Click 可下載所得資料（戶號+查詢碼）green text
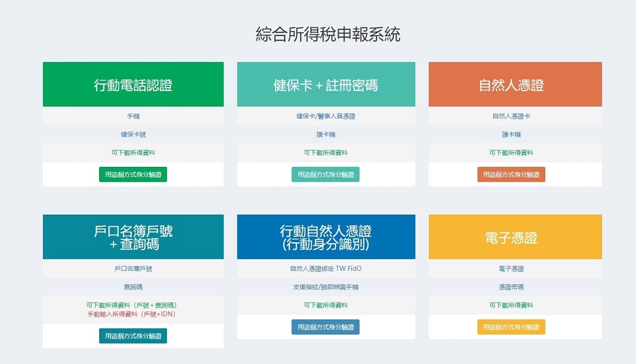 (x=131, y=305)
